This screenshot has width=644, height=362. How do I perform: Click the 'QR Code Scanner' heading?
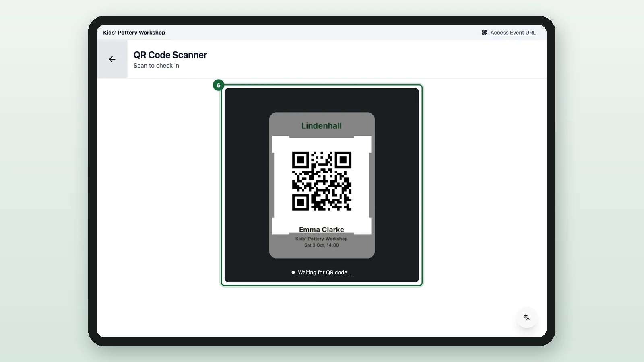tap(170, 55)
